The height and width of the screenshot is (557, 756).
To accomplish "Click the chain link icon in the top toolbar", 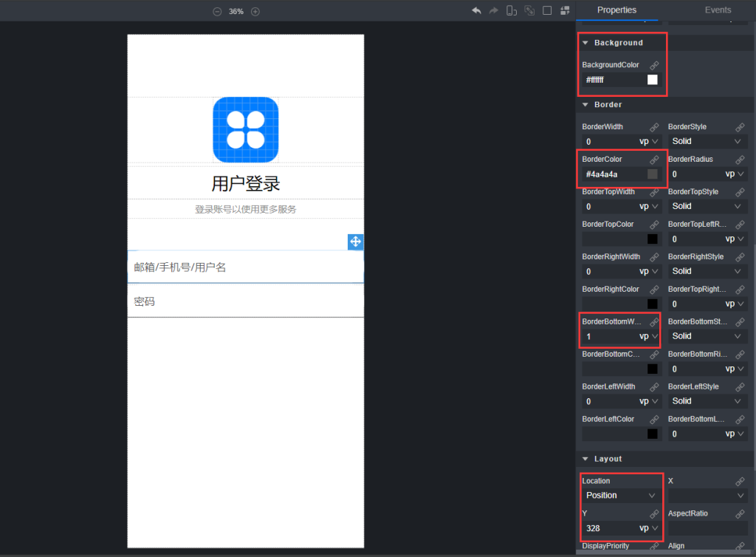I will (529, 10).
